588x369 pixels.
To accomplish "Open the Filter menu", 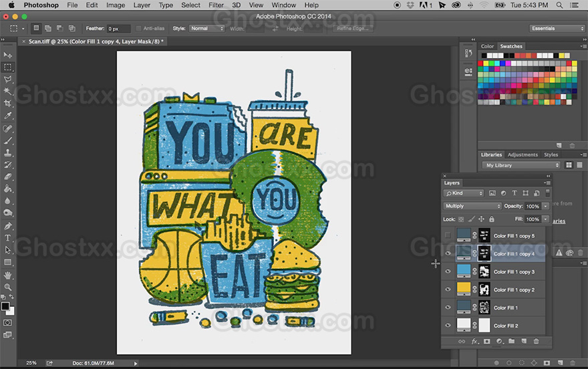I will (x=216, y=5).
